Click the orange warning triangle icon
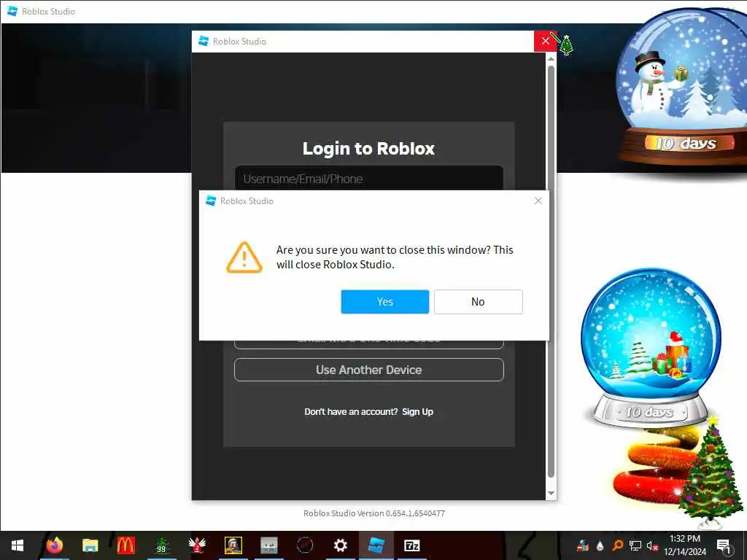747x560 pixels. (244, 257)
